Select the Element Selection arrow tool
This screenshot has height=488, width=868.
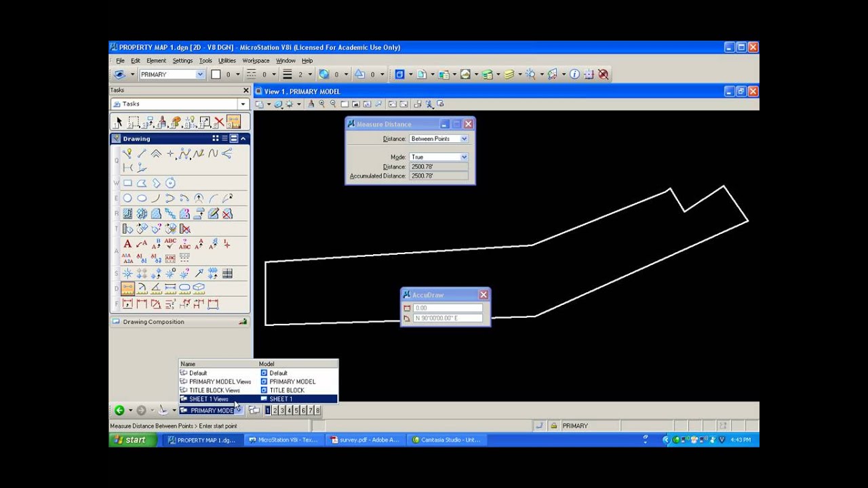[x=119, y=122]
